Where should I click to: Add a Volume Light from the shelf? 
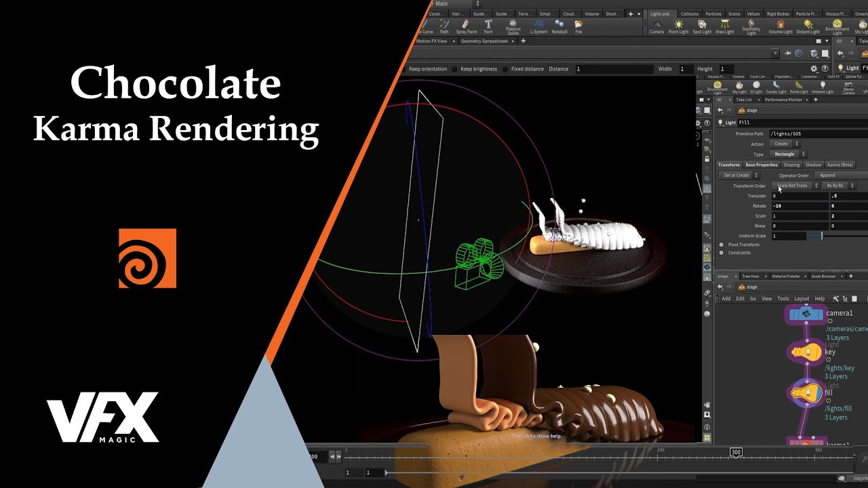pyautogui.click(x=780, y=26)
